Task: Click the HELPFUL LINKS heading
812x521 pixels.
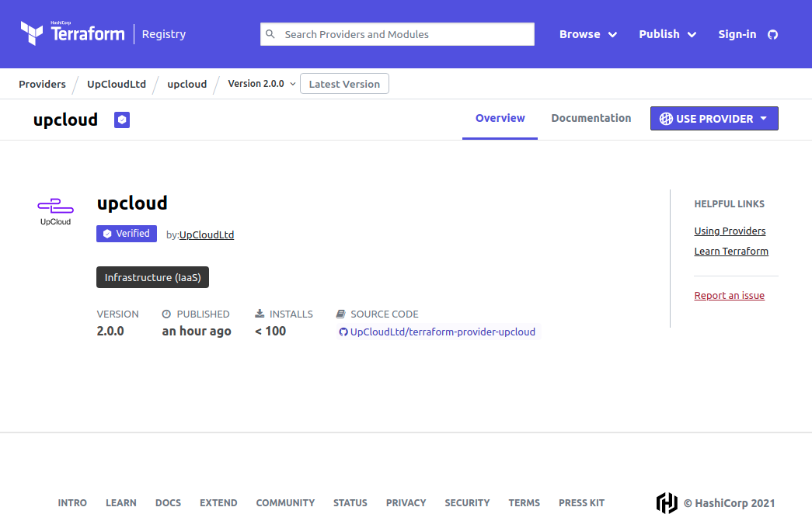Action: (x=729, y=204)
